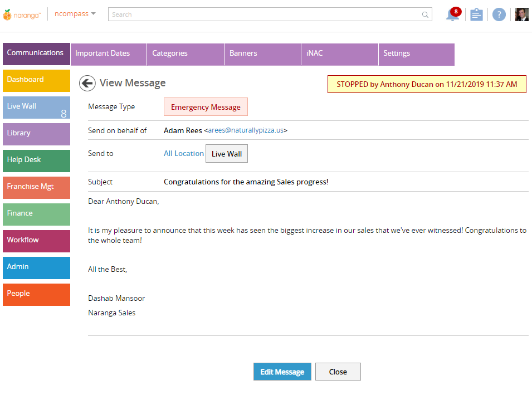Go to the Banners tab

point(262,54)
